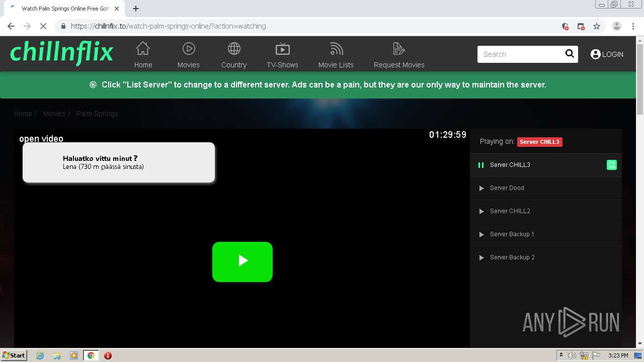Open the Movies play-circle icon
The width and height of the screenshot is (644, 362).
click(x=189, y=49)
